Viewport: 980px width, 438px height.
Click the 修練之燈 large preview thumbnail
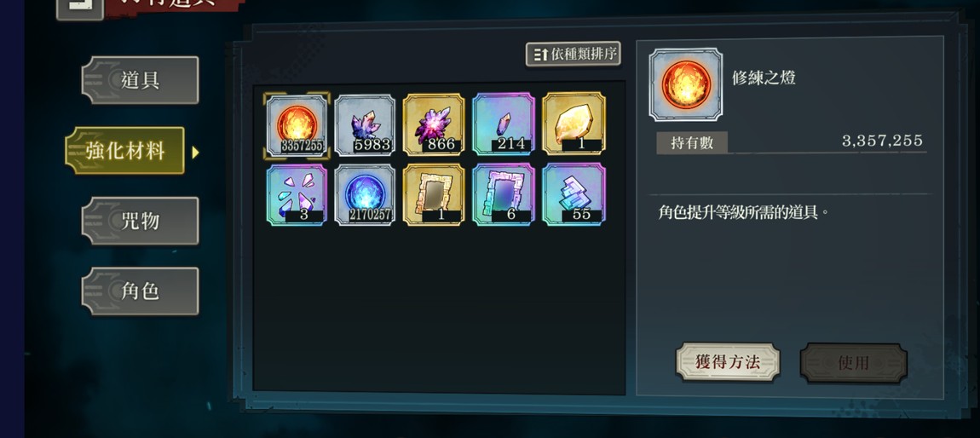point(686,84)
